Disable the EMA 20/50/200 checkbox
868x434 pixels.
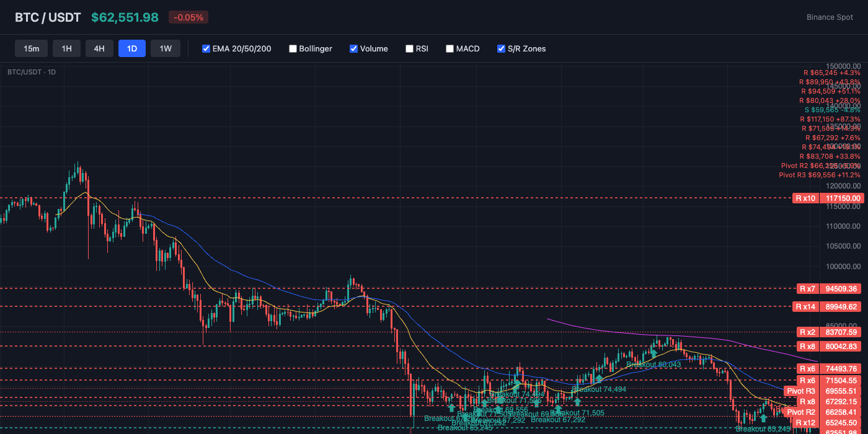206,48
